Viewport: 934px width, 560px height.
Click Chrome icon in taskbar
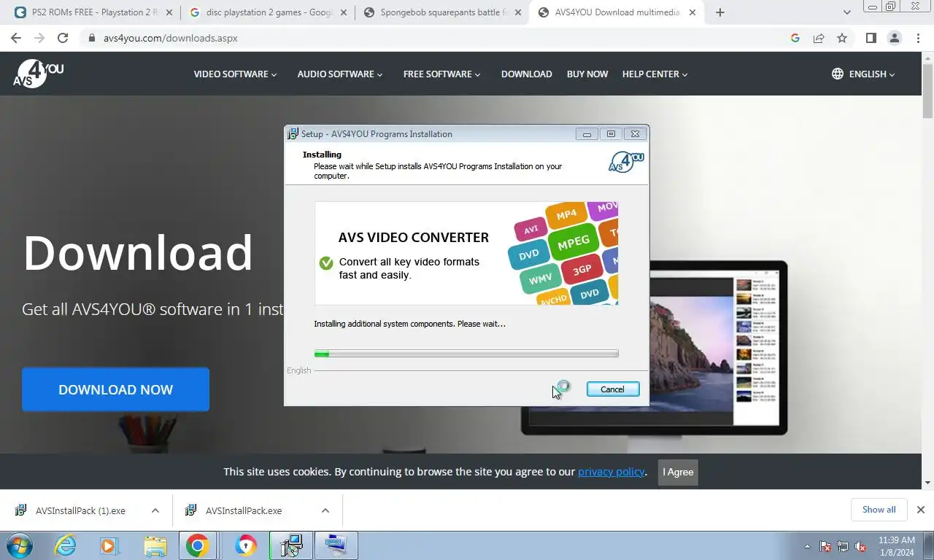click(198, 545)
